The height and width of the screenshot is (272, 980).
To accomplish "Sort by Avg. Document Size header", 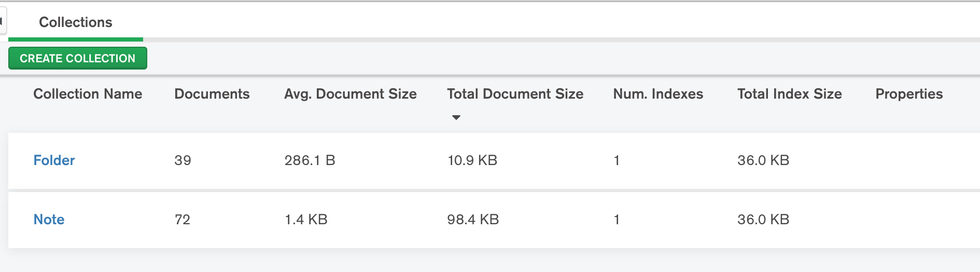I will [350, 94].
